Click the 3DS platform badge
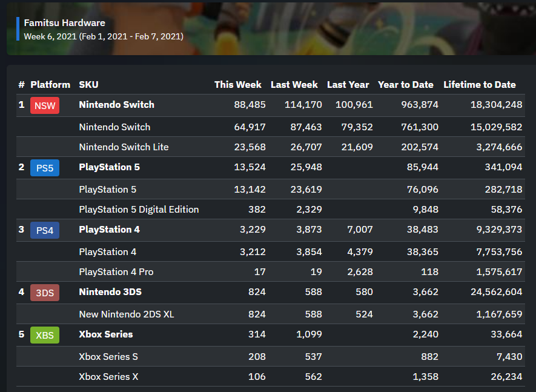Image resolution: width=536 pixels, height=392 pixels. (45, 293)
